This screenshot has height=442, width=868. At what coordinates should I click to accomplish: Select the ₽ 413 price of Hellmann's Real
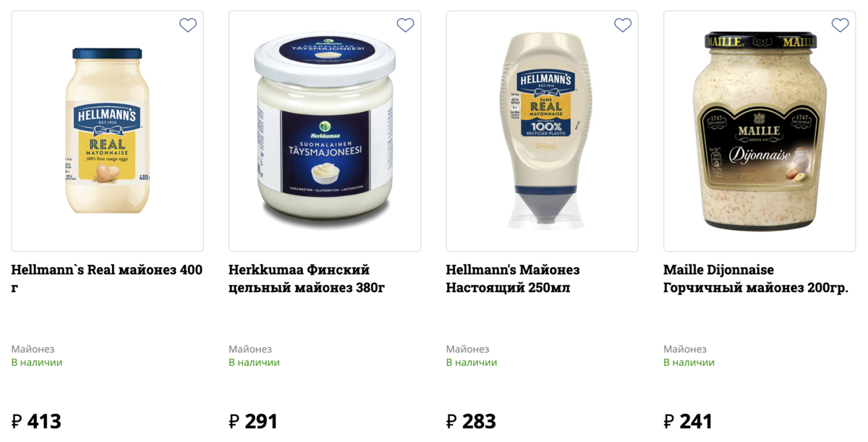36,421
